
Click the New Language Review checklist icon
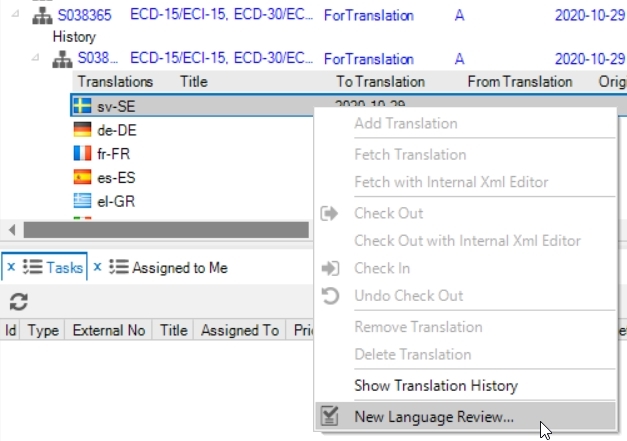pyautogui.click(x=329, y=416)
